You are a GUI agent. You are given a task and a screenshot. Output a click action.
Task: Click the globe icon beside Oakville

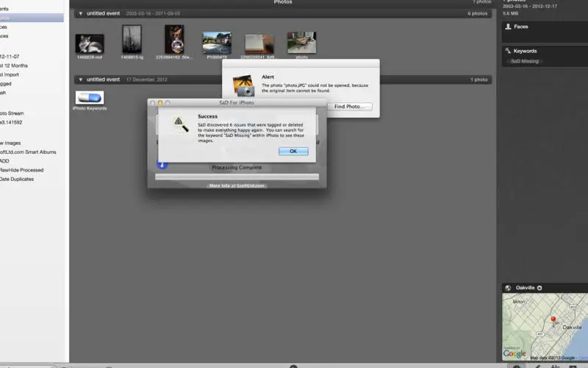[x=508, y=288]
